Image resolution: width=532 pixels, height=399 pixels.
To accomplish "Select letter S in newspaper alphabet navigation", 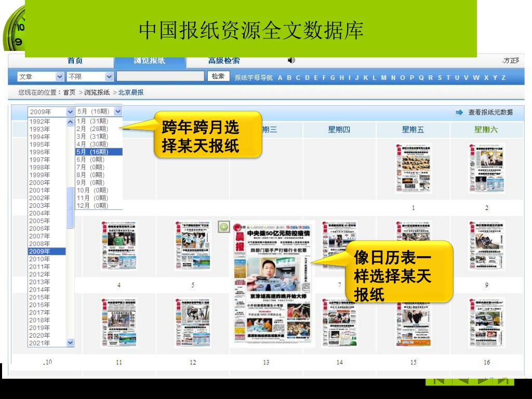I will pyautogui.click(x=440, y=78).
